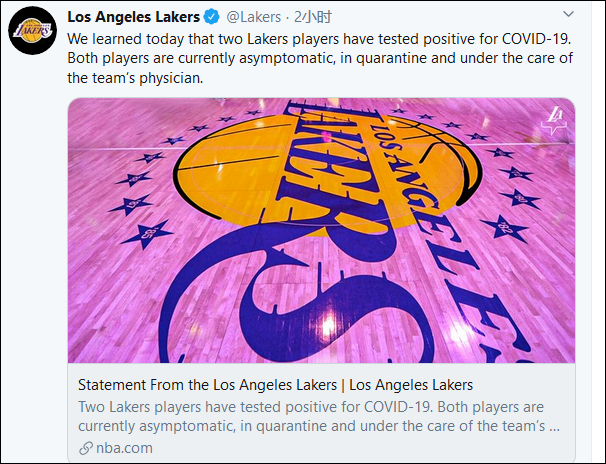Click the Lakers profile avatar
Image resolution: width=606 pixels, height=464 pixels.
[x=32, y=34]
